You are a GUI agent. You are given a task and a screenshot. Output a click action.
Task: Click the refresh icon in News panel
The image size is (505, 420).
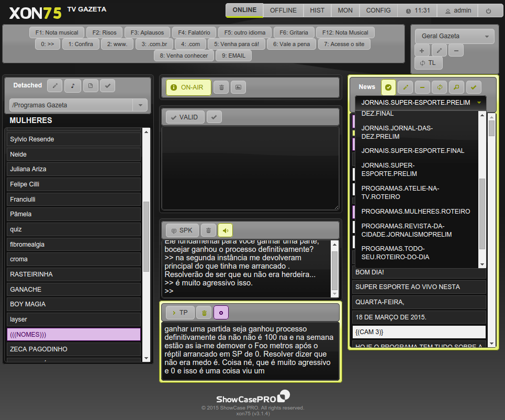tap(440, 87)
